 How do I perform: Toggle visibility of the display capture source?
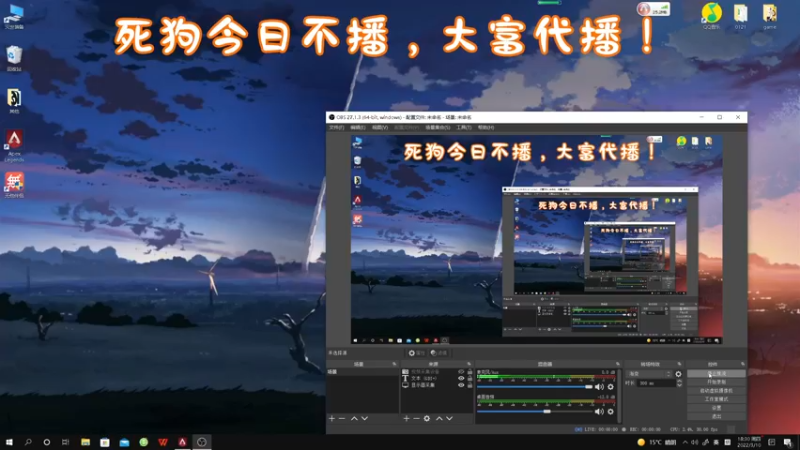pyautogui.click(x=461, y=385)
